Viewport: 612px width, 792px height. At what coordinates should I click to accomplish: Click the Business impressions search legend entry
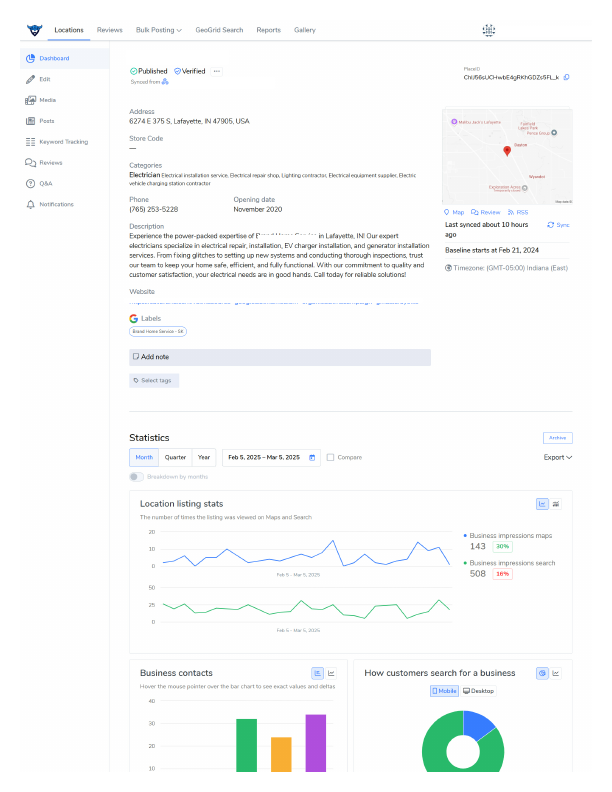point(509,563)
